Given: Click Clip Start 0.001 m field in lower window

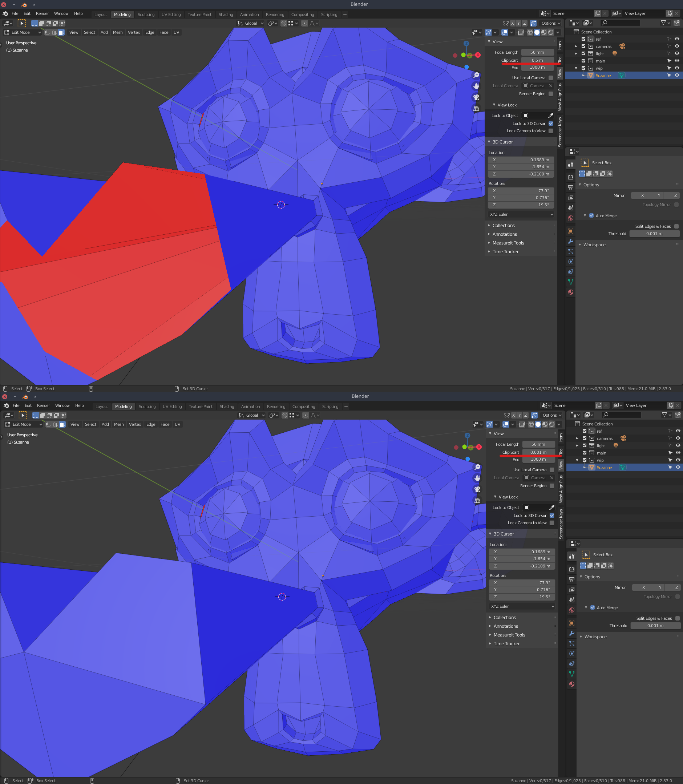Looking at the screenshot, I should coord(538,452).
